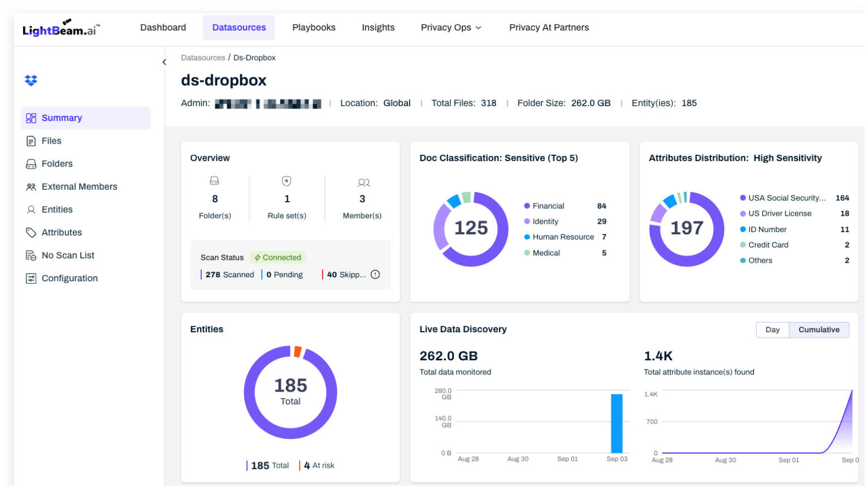Screen dimensions: 868x488
Task: Switch Live Data Discovery to Day view
Action: pyautogui.click(x=772, y=330)
